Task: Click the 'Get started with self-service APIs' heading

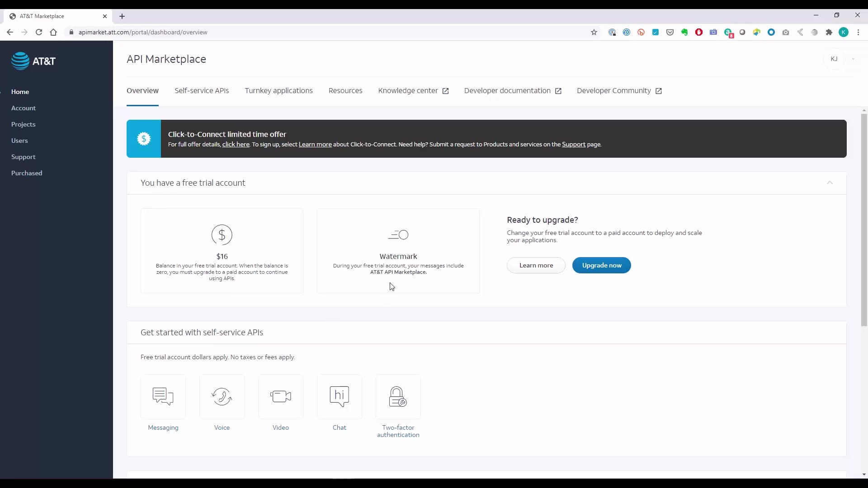Action: click(x=202, y=333)
